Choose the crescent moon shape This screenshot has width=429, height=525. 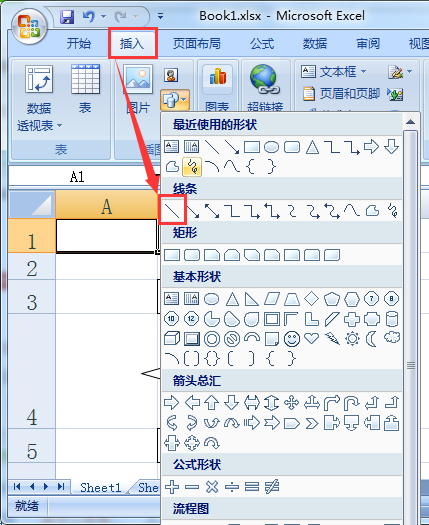pyautogui.click(x=371, y=339)
